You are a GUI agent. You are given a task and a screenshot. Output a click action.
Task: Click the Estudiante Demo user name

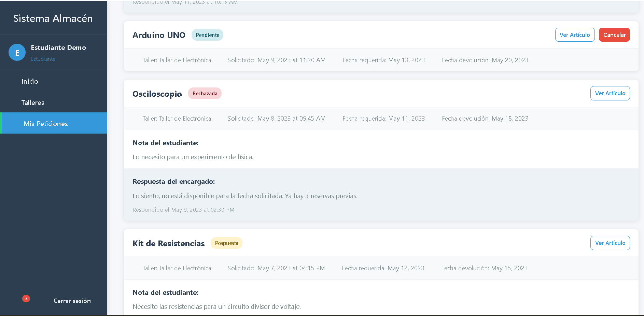pyautogui.click(x=58, y=47)
